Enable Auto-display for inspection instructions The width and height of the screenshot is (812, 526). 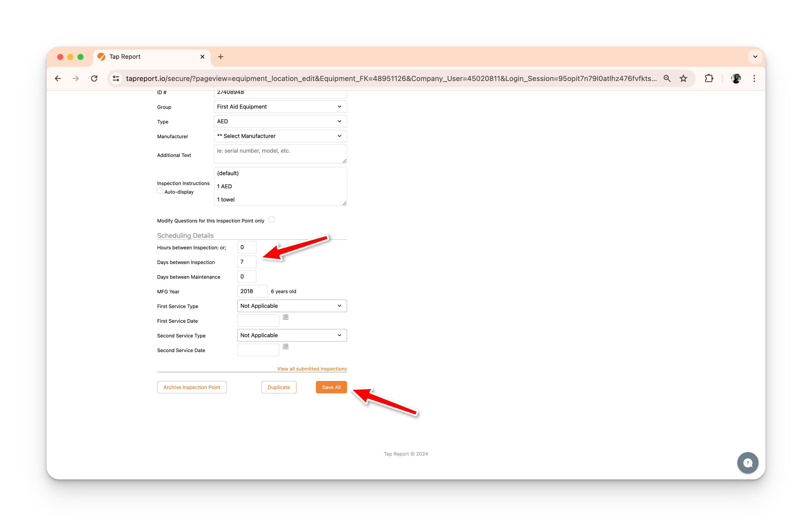160,191
